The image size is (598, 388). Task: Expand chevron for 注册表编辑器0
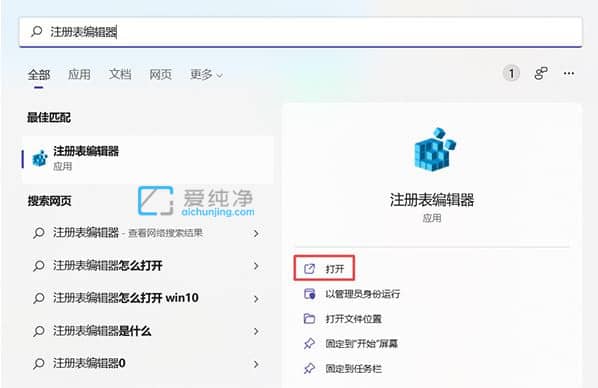point(256,364)
